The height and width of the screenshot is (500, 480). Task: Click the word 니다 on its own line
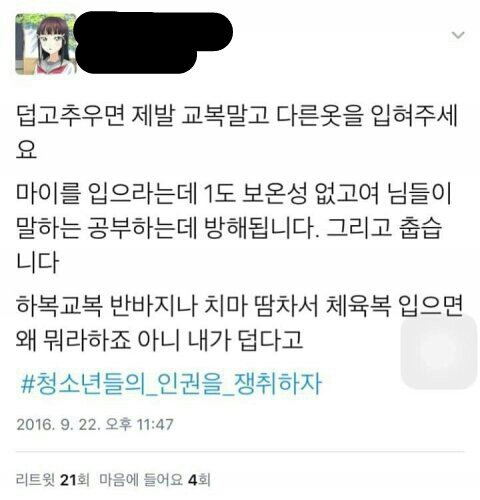tap(37, 262)
